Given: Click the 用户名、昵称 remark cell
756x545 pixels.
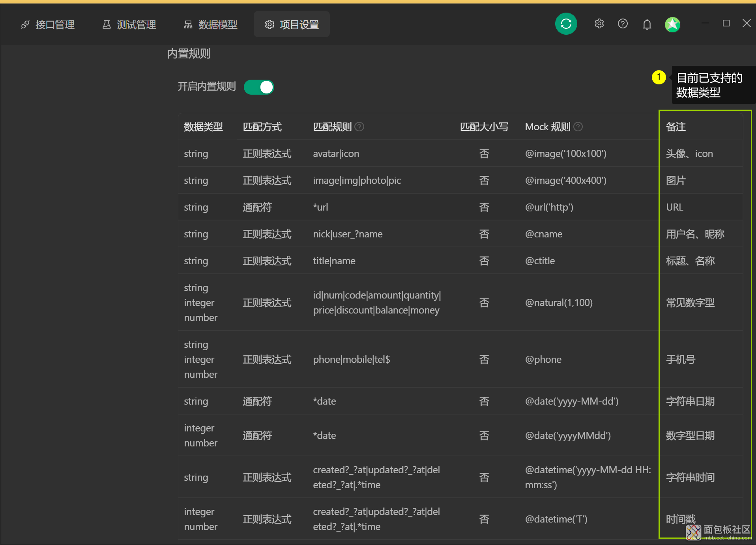Looking at the screenshot, I should point(695,234).
